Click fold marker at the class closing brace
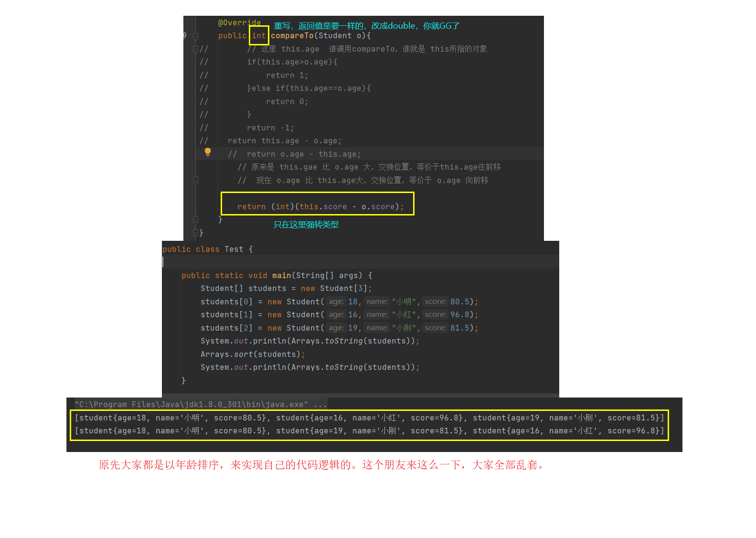756x538 pixels. click(195, 233)
